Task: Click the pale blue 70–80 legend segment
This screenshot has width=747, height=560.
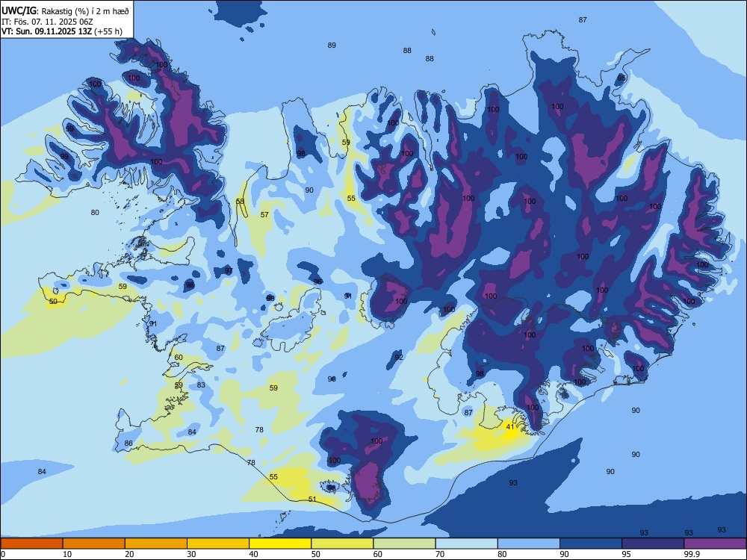Action: (x=466, y=544)
